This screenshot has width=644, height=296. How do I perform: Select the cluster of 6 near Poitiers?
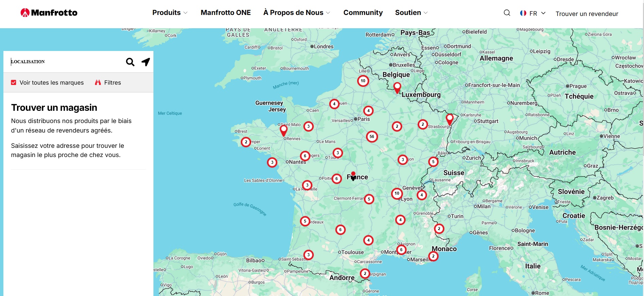337,179
